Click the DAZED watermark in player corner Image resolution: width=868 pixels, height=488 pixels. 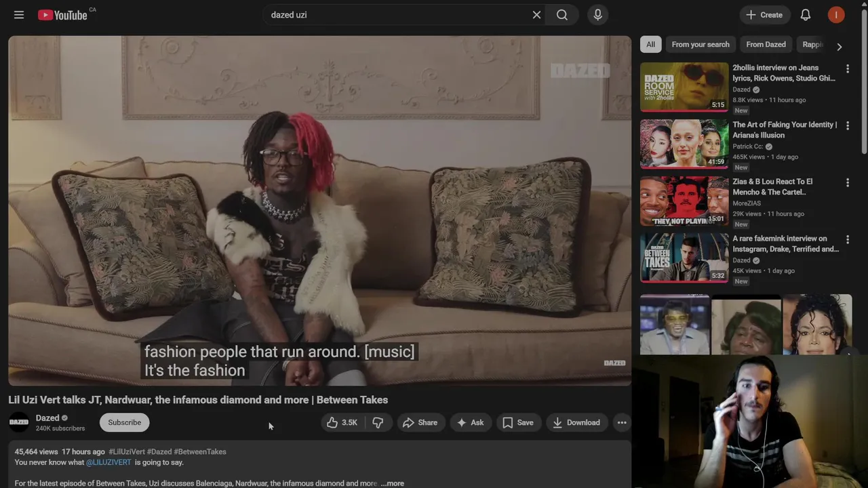click(x=614, y=363)
